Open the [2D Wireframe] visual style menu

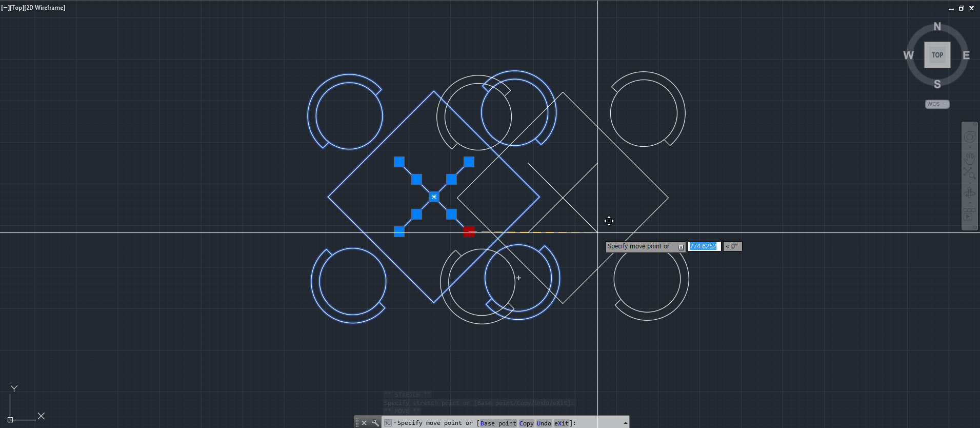point(45,8)
